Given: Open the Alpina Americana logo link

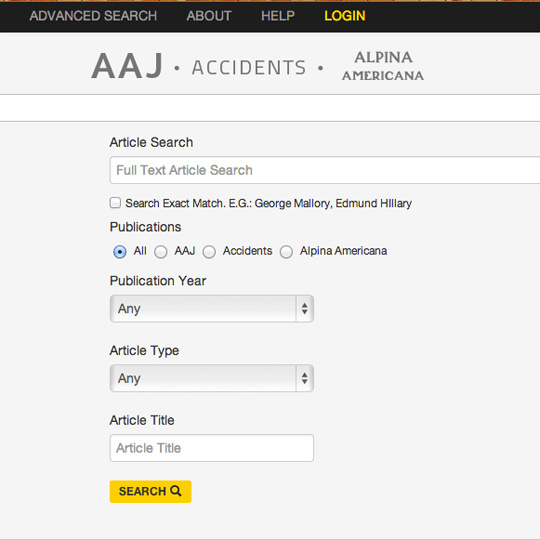Looking at the screenshot, I should tap(383, 66).
